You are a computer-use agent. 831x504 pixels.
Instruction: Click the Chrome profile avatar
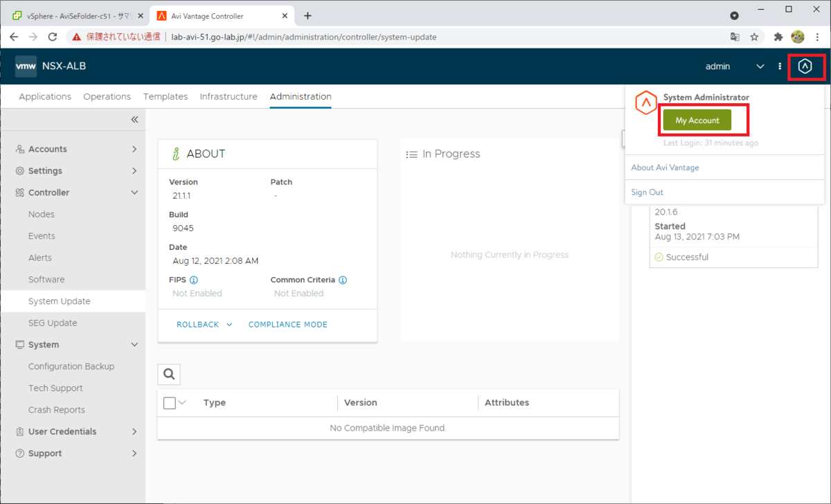(798, 37)
